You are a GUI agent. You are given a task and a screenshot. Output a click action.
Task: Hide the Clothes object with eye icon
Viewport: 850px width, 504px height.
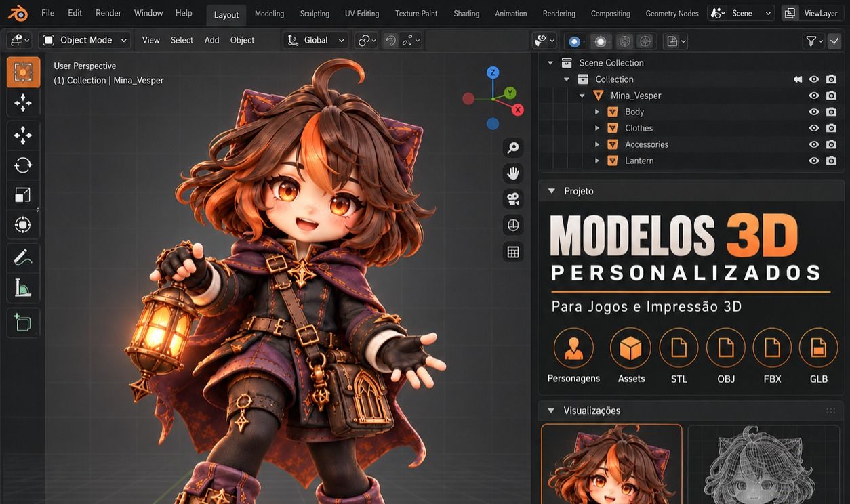(814, 128)
